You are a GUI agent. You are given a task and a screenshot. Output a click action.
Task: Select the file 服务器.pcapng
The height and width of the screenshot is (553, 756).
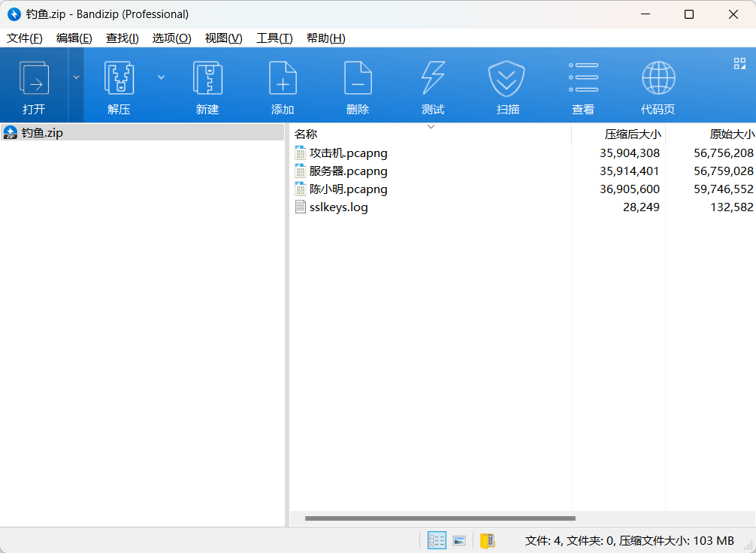[348, 171]
